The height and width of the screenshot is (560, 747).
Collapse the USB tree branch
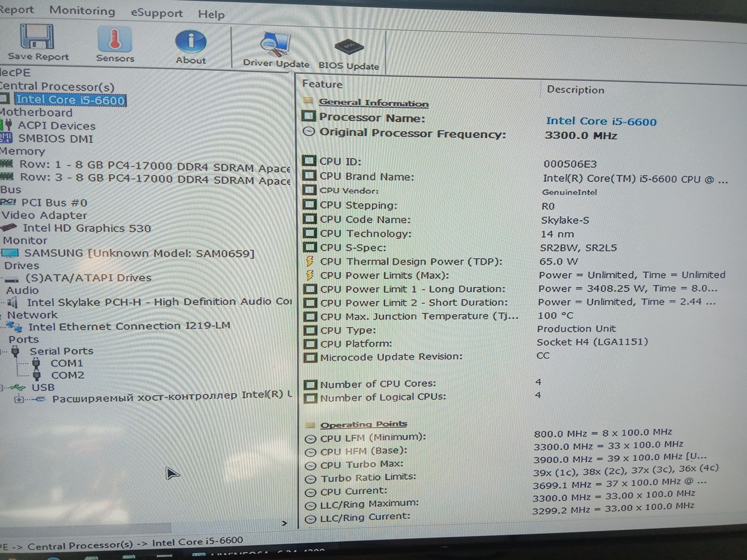pos(2,387)
